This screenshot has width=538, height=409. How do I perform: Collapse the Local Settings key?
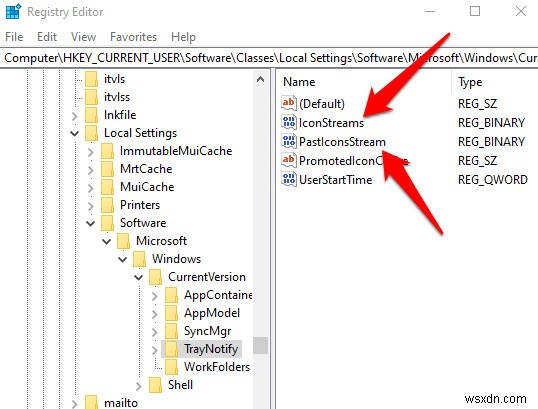[74, 133]
